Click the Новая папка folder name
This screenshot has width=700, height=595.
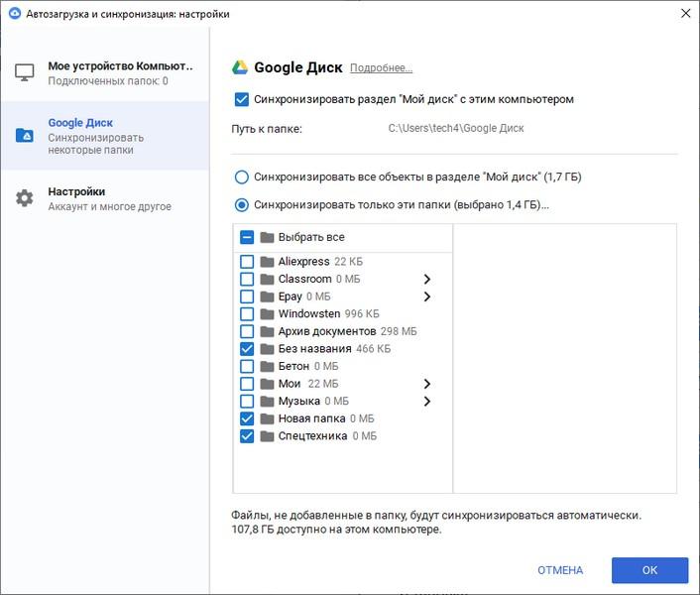click(x=311, y=418)
